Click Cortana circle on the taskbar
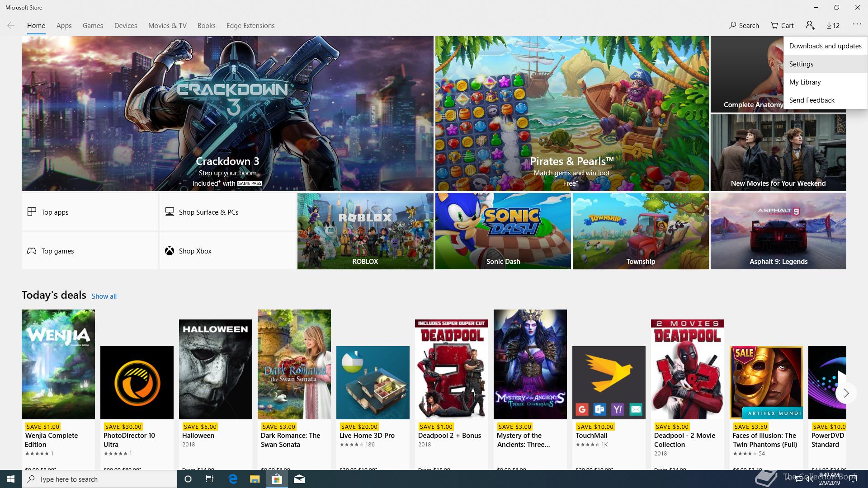Screen dimensions: 868x488 click(x=188, y=479)
